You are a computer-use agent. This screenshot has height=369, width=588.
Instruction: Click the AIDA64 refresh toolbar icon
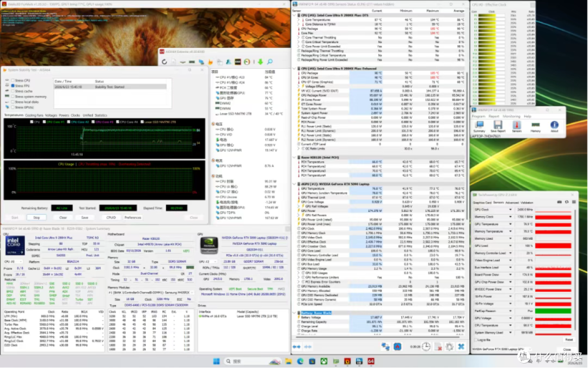(164, 62)
